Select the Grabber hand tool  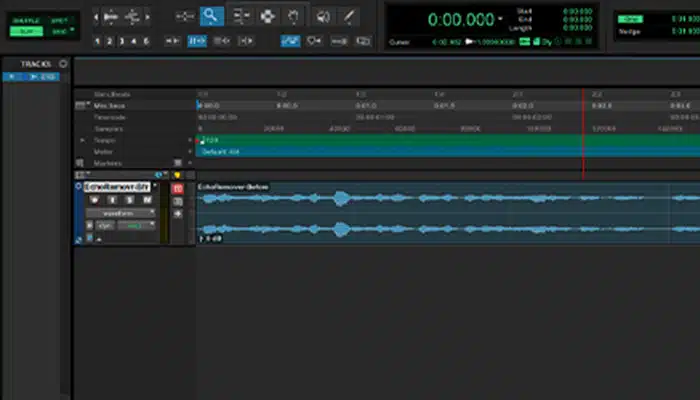click(293, 17)
